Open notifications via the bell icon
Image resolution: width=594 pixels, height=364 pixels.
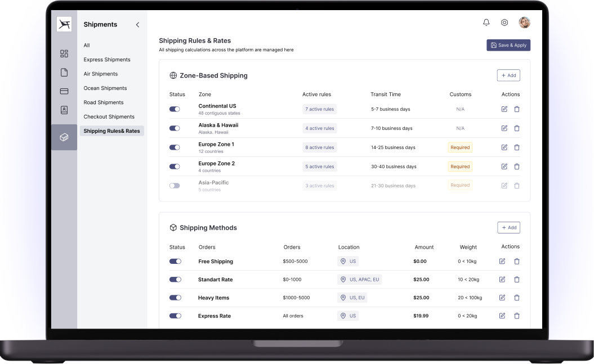pos(486,23)
